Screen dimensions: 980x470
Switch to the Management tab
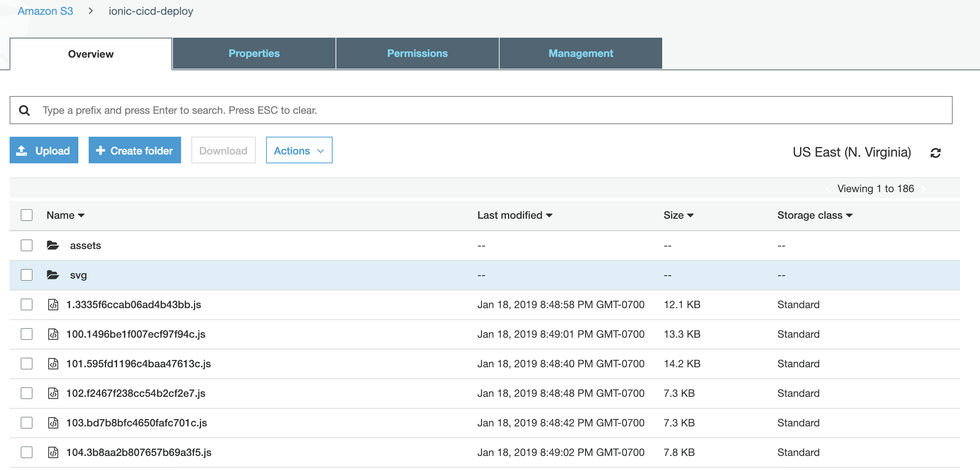(580, 53)
